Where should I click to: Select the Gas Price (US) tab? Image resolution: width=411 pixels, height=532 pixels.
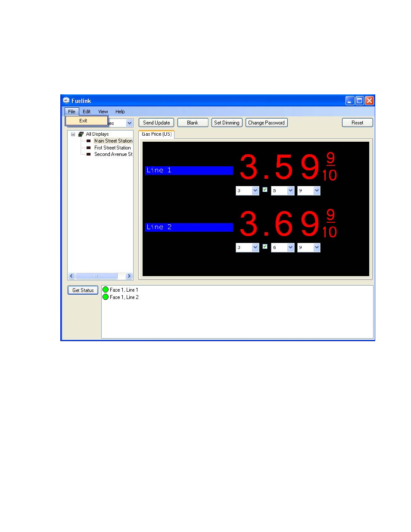156,134
